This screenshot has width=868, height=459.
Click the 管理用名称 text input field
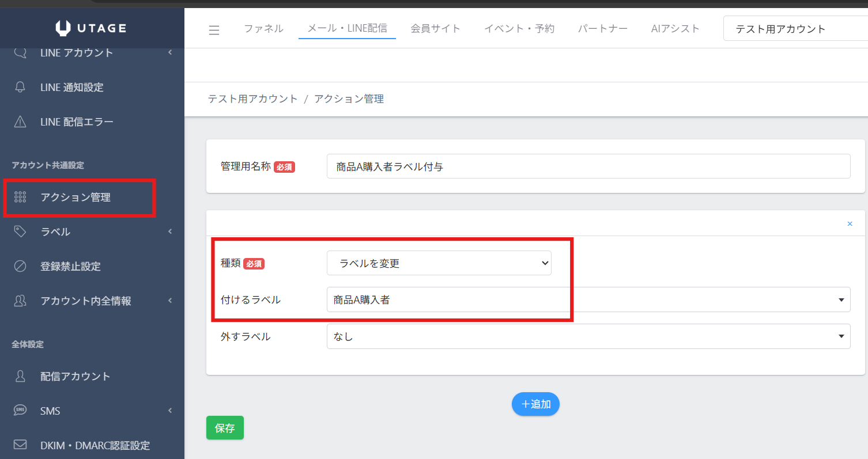click(588, 167)
